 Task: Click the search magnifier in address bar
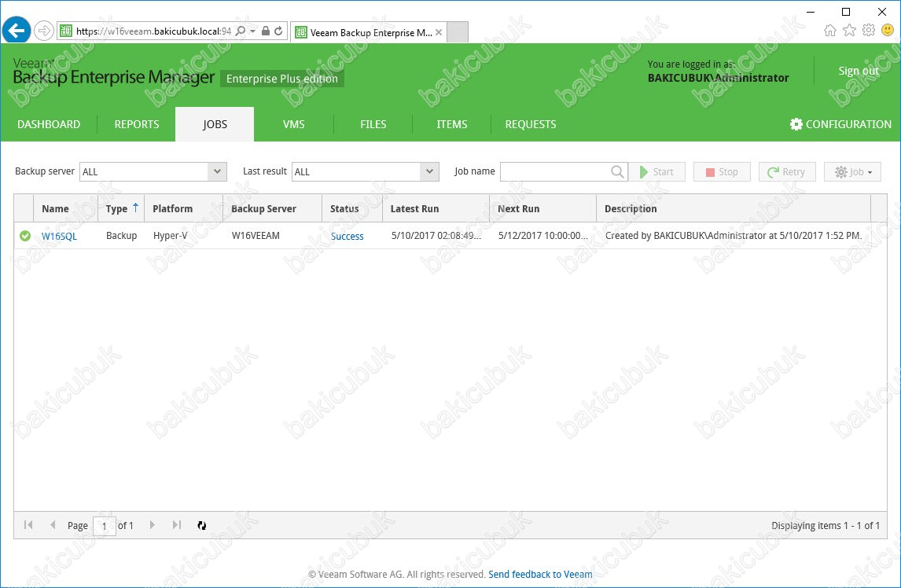click(x=241, y=31)
